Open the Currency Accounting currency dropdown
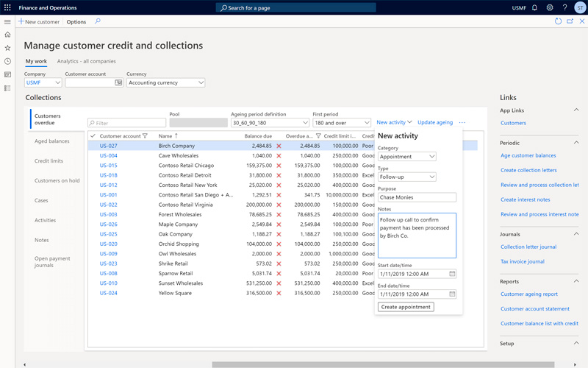The image size is (588, 368). point(166,82)
